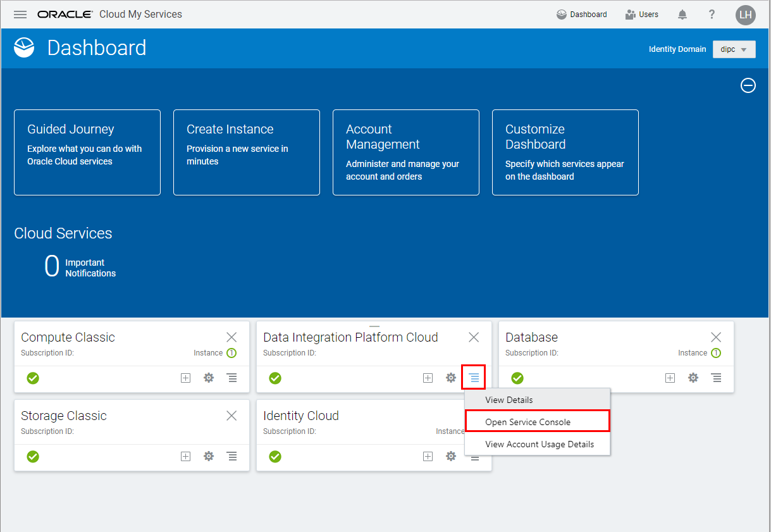The height and width of the screenshot is (532, 771).
Task: Open Compute Classic gear settings icon
Action: pos(209,378)
